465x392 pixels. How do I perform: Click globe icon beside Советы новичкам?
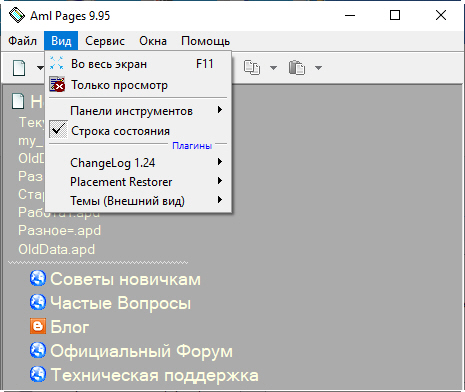click(x=38, y=278)
